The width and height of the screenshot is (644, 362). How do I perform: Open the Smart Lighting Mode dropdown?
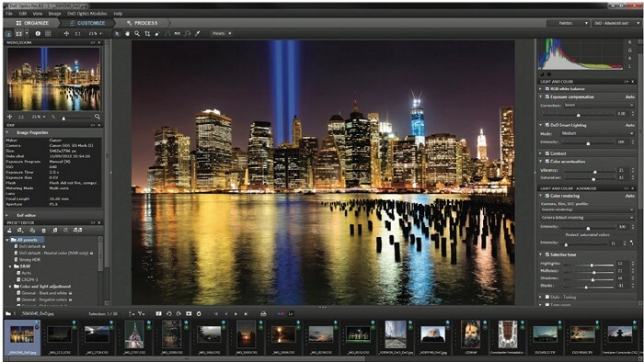coord(597,133)
